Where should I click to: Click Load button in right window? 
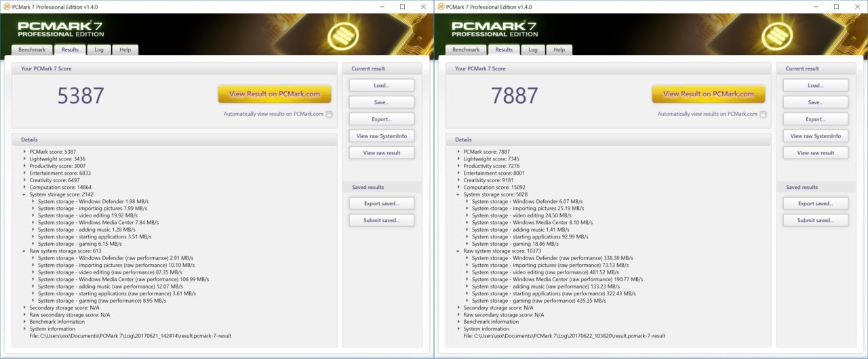(x=816, y=85)
